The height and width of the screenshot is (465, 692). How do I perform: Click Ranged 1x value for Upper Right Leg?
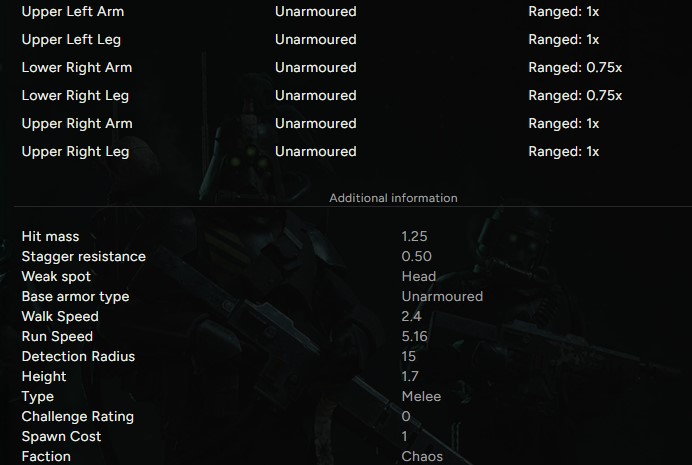pyautogui.click(x=563, y=152)
